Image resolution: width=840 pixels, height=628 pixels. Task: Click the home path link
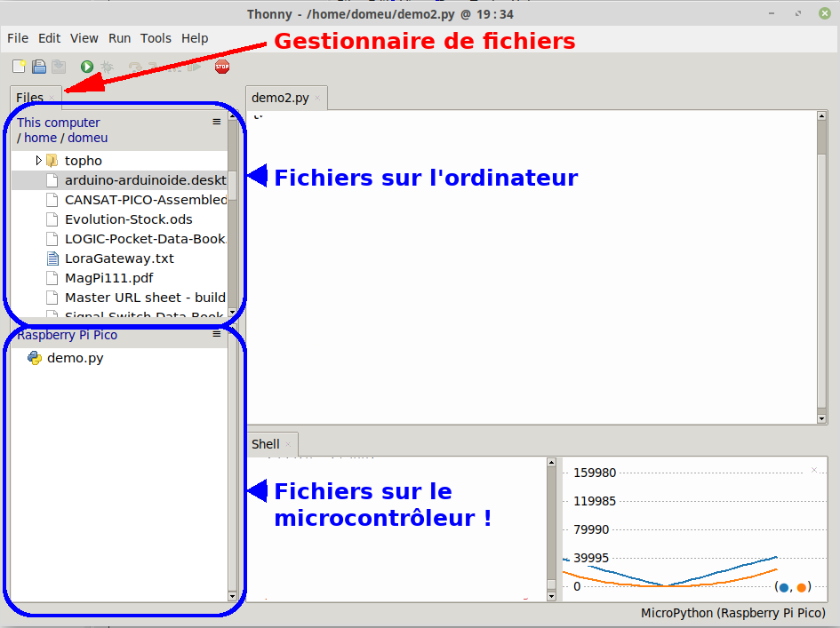(40, 138)
